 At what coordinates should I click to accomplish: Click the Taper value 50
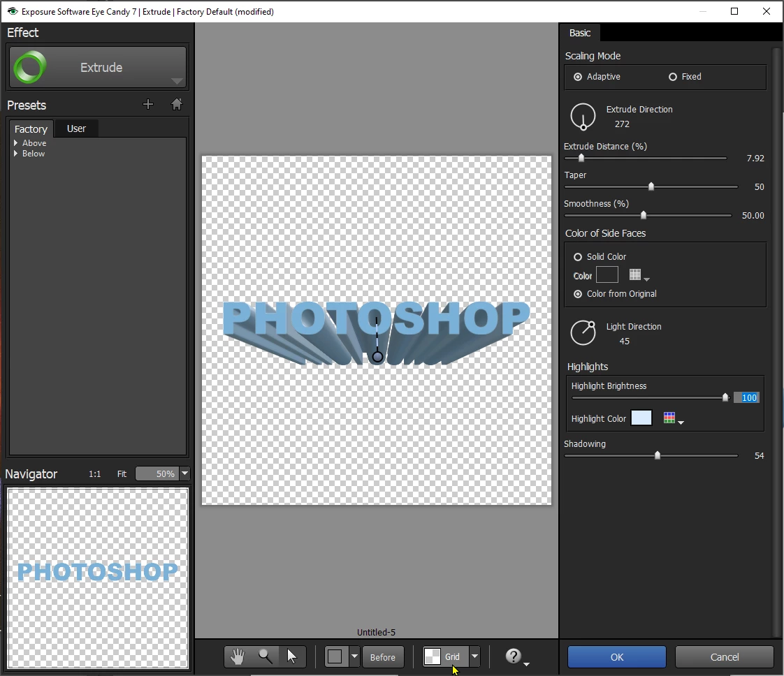coord(759,187)
